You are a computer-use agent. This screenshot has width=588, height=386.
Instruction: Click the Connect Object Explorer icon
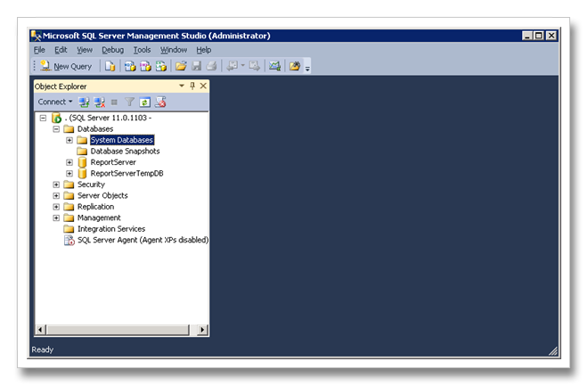click(x=84, y=102)
